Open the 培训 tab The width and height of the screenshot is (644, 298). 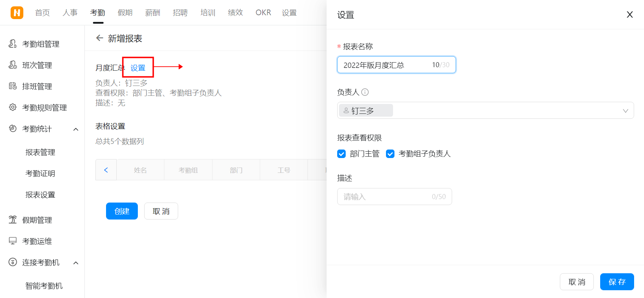pos(208,13)
